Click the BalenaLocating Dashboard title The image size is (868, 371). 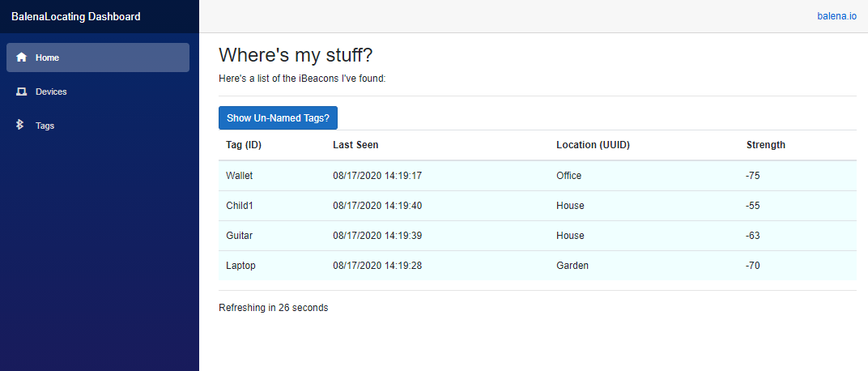75,16
